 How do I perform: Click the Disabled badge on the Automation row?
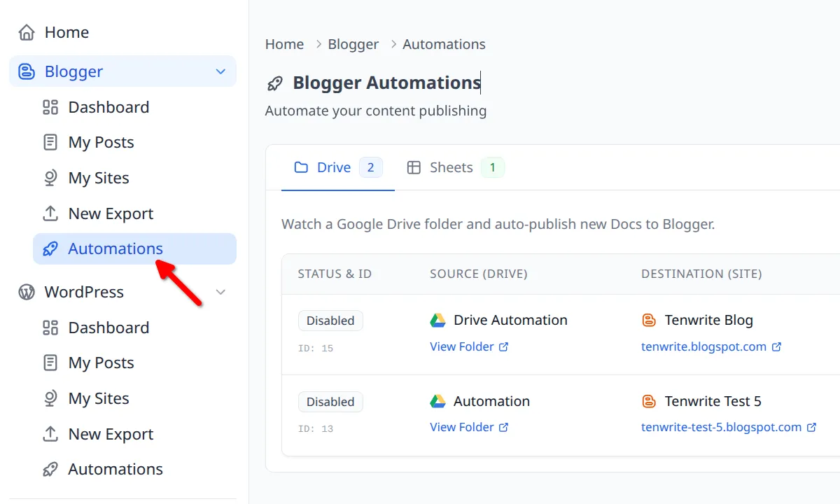(x=330, y=401)
